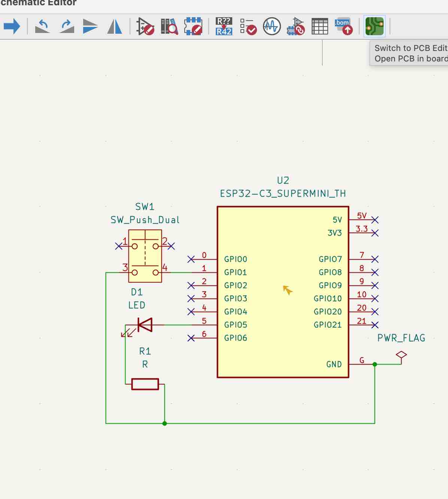Select the R1 reference label
448x499 pixels.
(145, 351)
